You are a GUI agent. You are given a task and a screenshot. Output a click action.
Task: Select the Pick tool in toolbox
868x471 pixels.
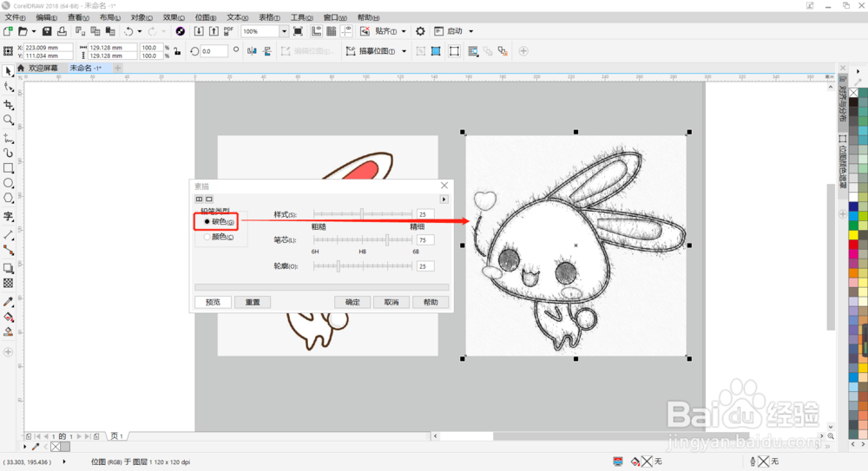[x=9, y=71]
